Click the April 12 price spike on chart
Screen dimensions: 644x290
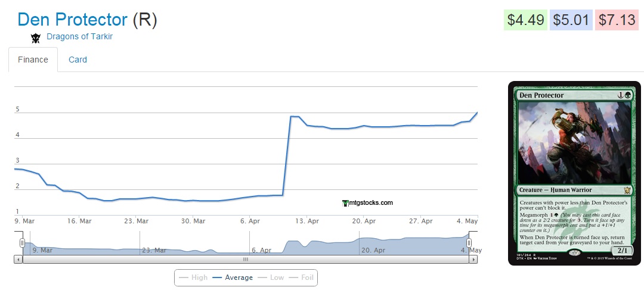tap(293, 117)
